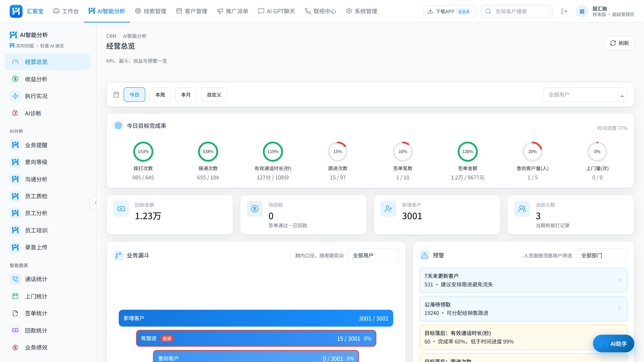This screenshot has width=644, height=362.
Task: Open AI诊断 brain icon
Action: [x=15, y=113]
